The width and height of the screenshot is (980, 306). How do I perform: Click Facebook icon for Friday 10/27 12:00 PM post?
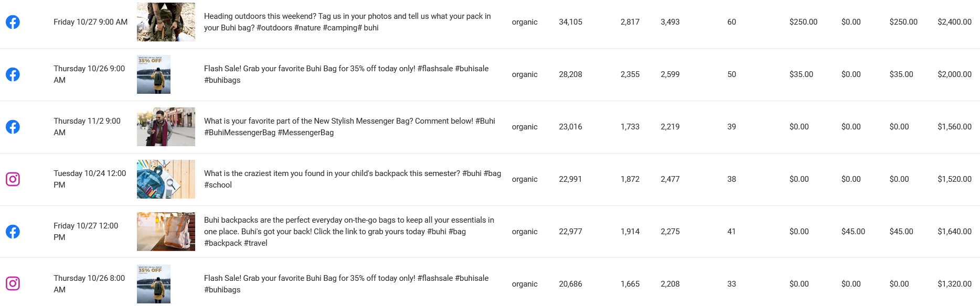13,232
